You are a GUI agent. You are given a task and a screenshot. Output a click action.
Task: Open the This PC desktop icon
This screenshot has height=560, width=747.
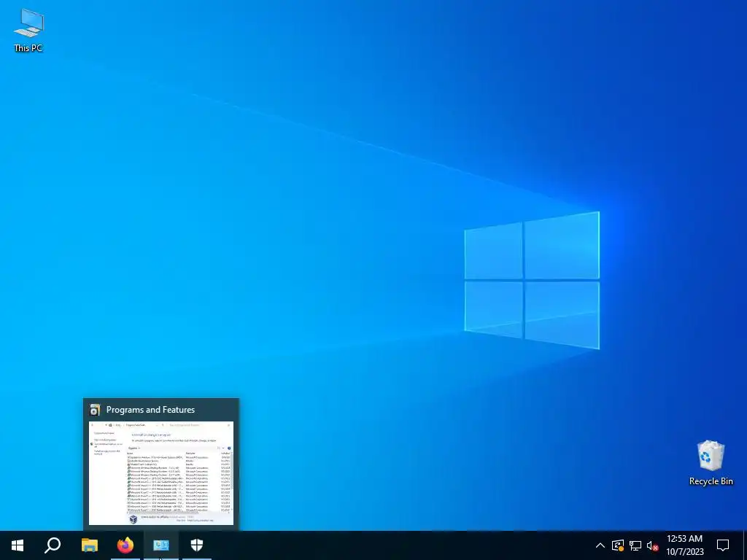(x=28, y=30)
